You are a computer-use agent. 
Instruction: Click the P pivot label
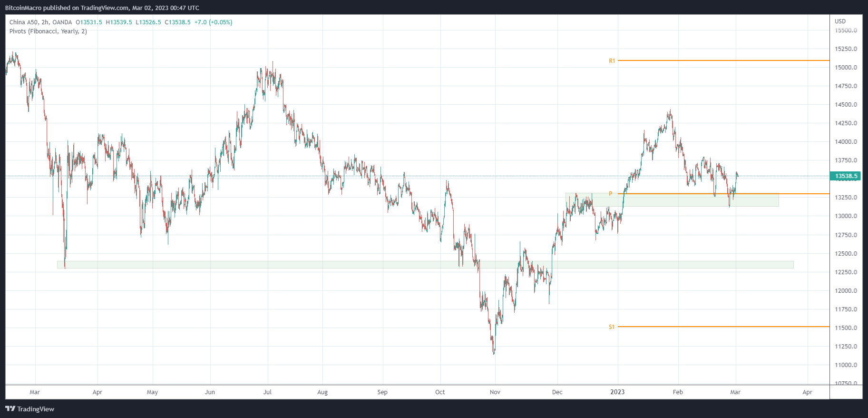coord(611,194)
